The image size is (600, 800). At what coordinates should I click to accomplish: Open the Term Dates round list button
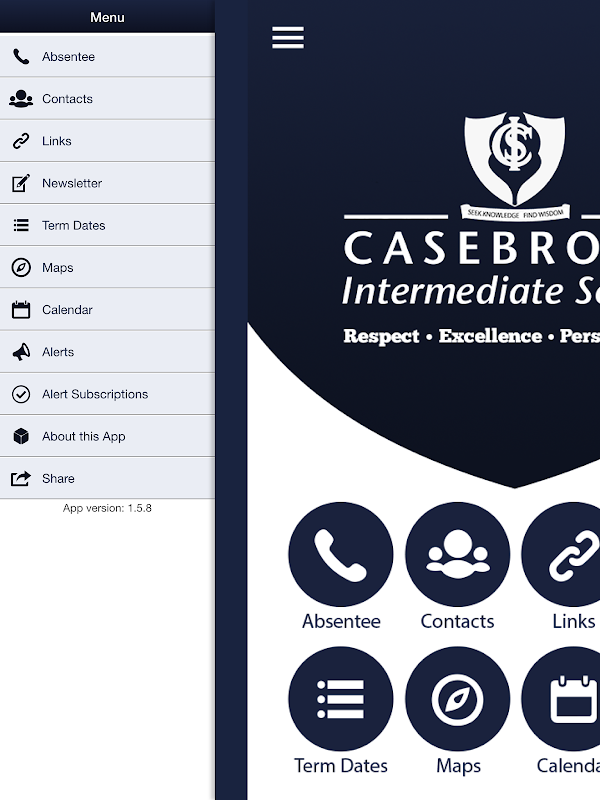341,698
